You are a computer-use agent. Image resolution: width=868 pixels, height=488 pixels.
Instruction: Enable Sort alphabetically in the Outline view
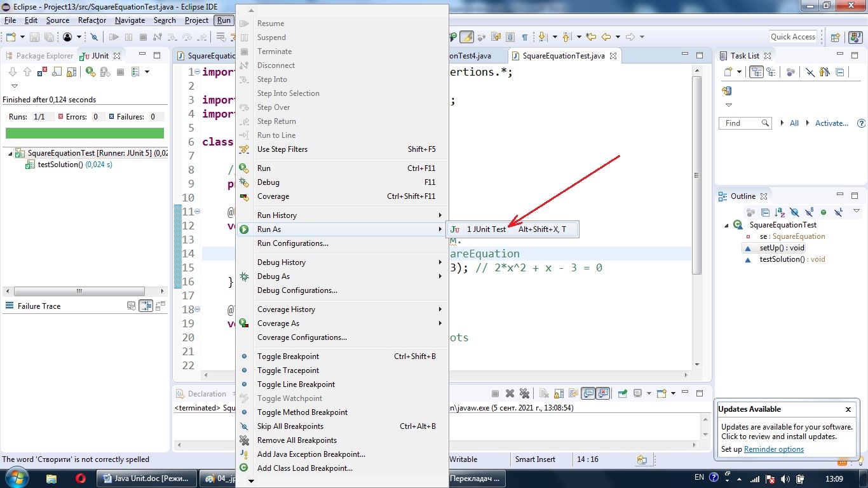tap(779, 212)
